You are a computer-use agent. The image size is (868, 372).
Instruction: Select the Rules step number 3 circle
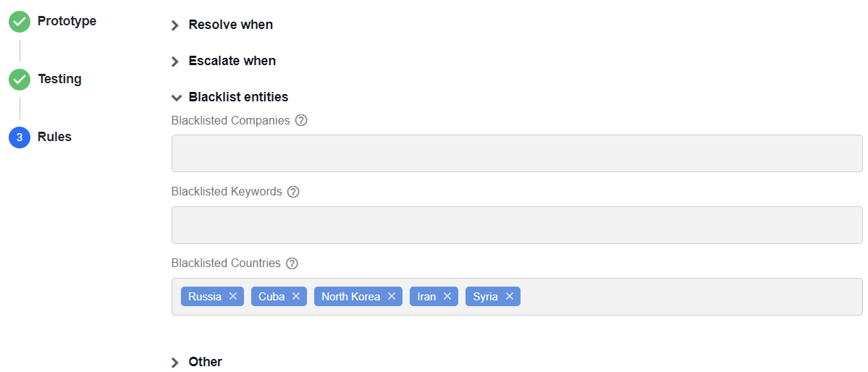point(20,138)
